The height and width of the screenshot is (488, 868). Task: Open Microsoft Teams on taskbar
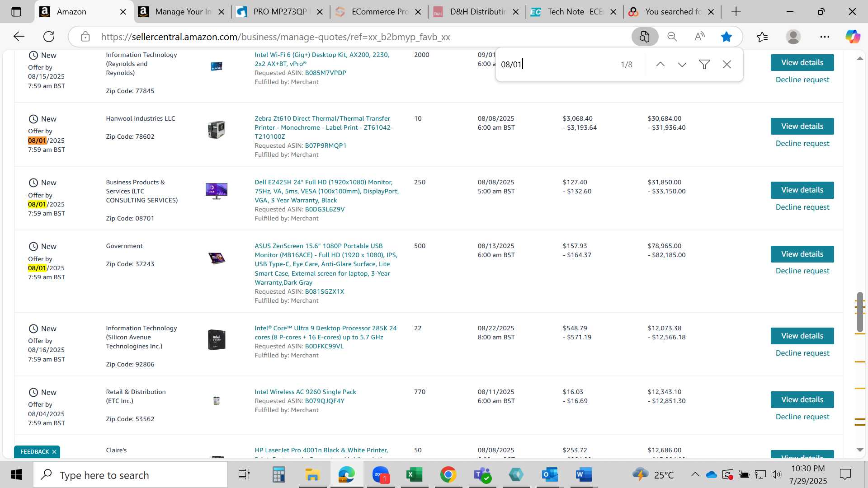click(482, 475)
